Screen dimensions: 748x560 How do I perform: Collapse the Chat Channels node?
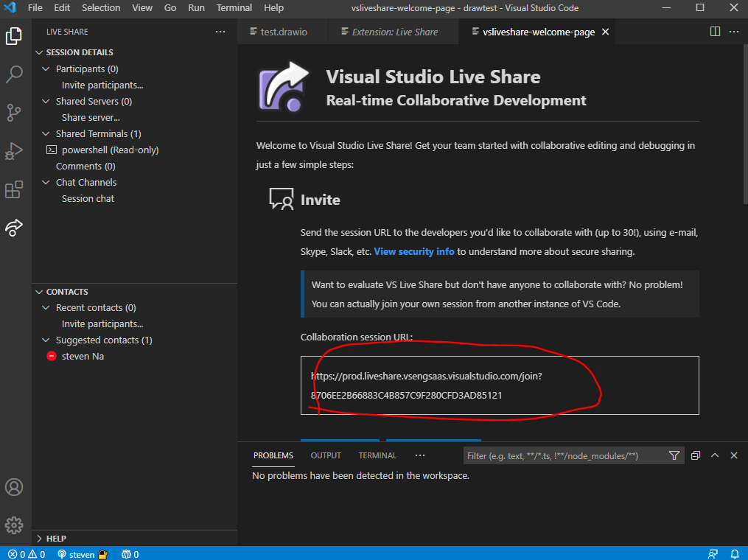[x=46, y=182]
